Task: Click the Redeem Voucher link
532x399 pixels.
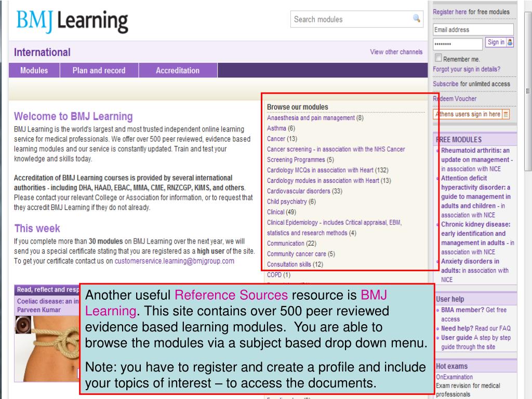Action: click(454, 99)
